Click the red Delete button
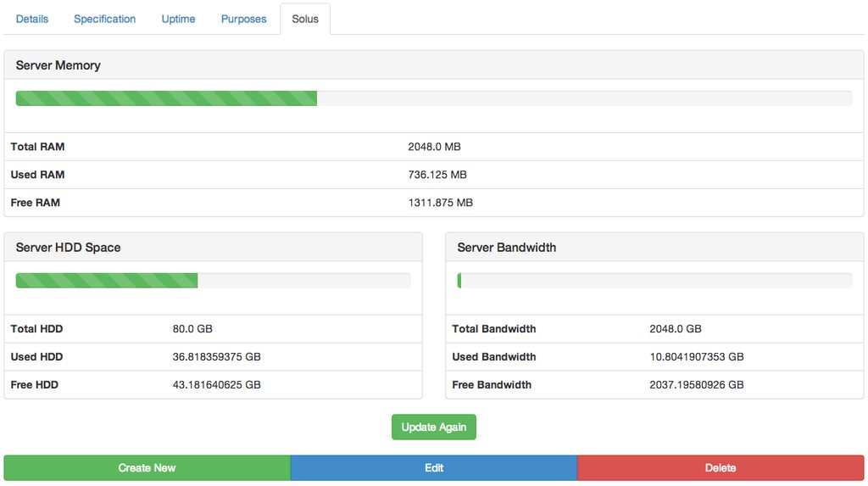Image resolution: width=868 pixels, height=486 pixels. [x=721, y=468]
